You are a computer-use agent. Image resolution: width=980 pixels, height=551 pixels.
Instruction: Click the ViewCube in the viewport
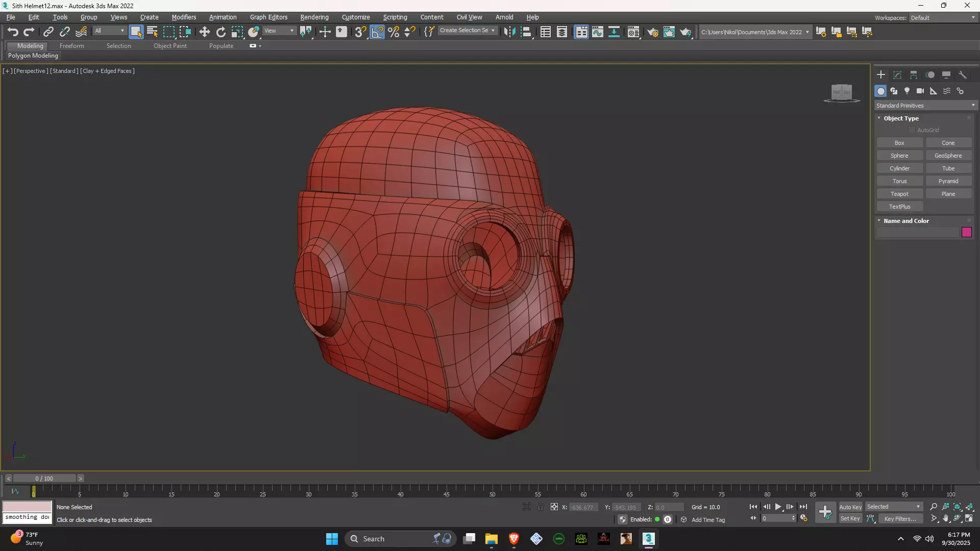[842, 92]
